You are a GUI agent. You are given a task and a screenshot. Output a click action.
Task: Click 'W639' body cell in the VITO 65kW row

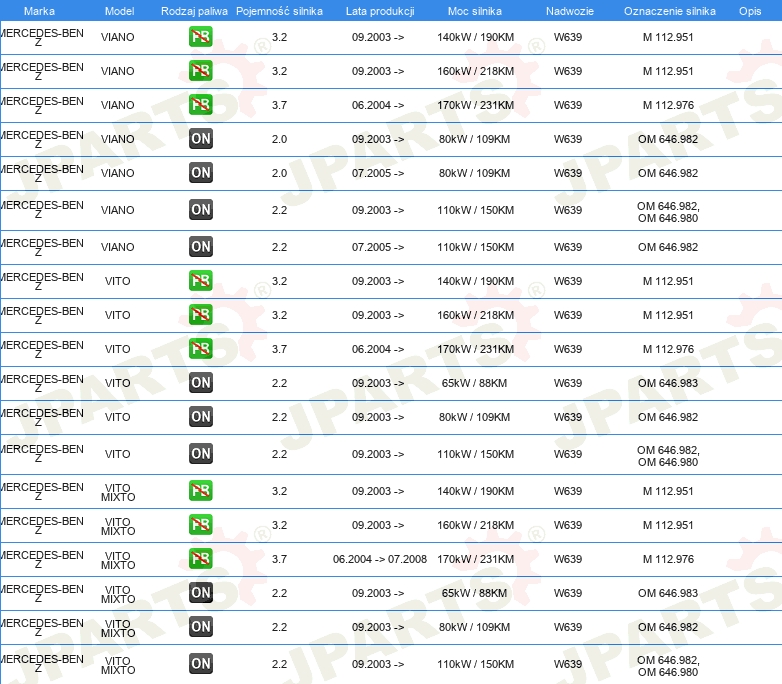tap(568, 383)
